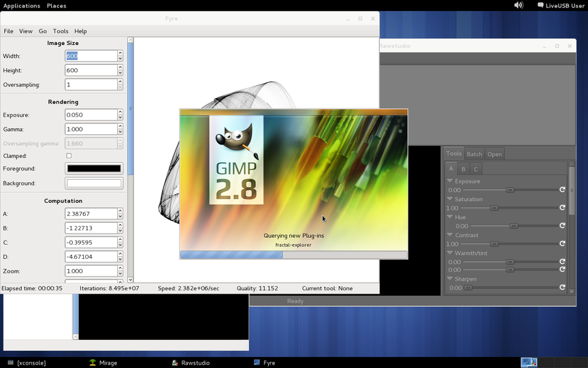Click the Wilber mascot on GIMP splash

click(235, 140)
